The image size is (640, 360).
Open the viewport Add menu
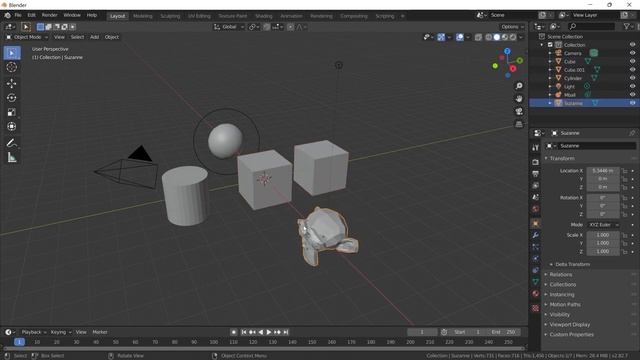[x=94, y=37]
